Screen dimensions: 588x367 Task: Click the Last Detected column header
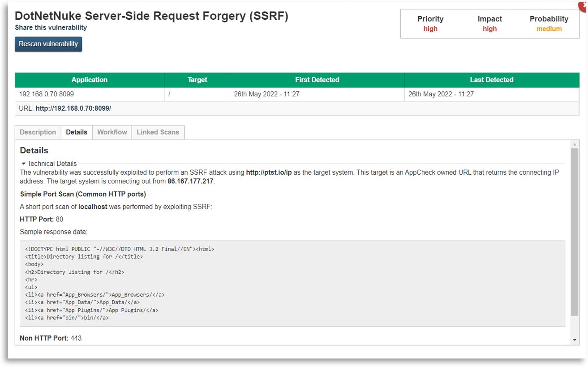[491, 80]
